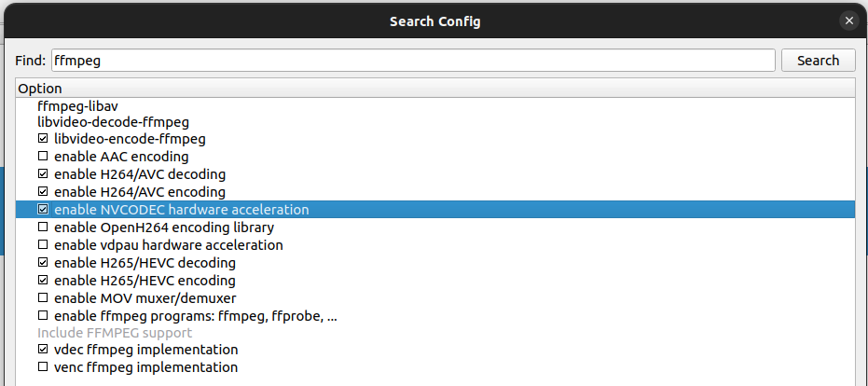Uncheck the libvideo-encode-ffmpeg checkbox
868x386 pixels.
(43, 138)
